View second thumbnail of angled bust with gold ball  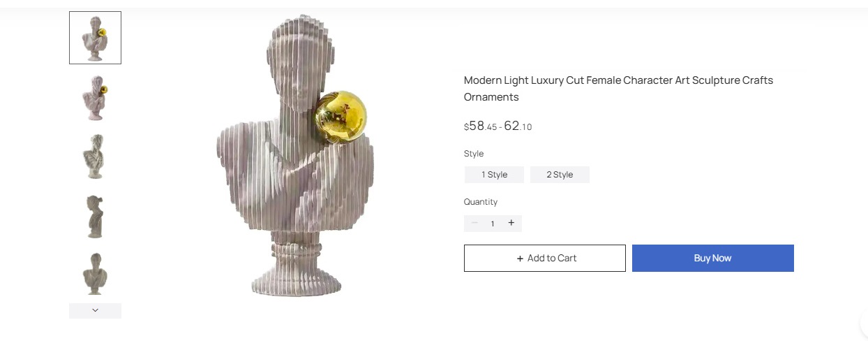click(95, 97)
